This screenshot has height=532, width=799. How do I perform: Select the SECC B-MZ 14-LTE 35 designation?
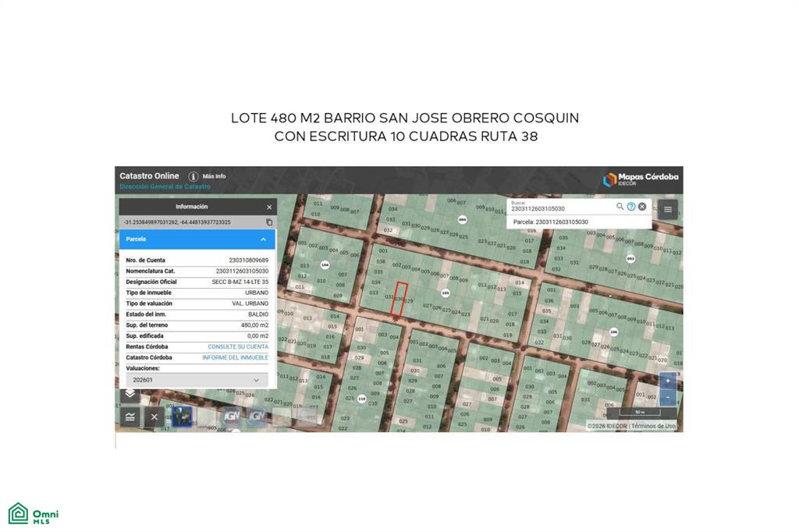point(240,282)
